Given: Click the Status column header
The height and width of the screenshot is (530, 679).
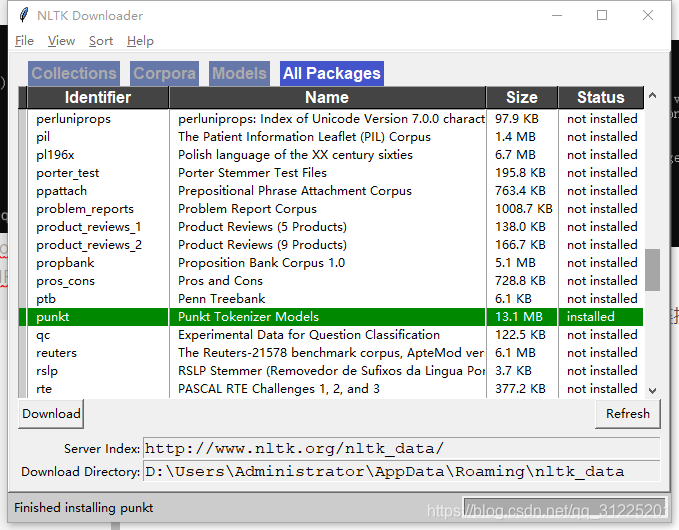Looking at the screenshot, I should (x=601, y=97).
